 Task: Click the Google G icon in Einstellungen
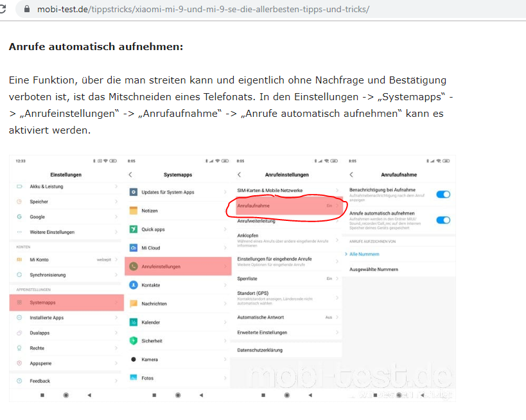coord(19,216)
